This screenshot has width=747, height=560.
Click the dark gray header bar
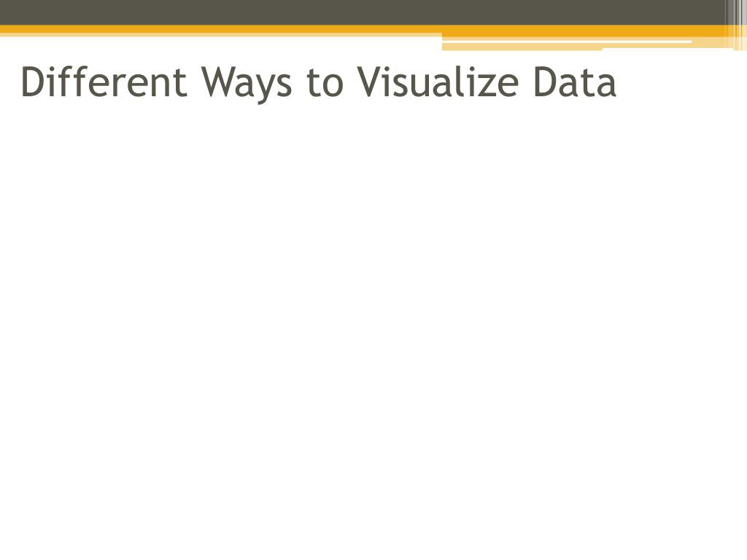coord(365,12)
